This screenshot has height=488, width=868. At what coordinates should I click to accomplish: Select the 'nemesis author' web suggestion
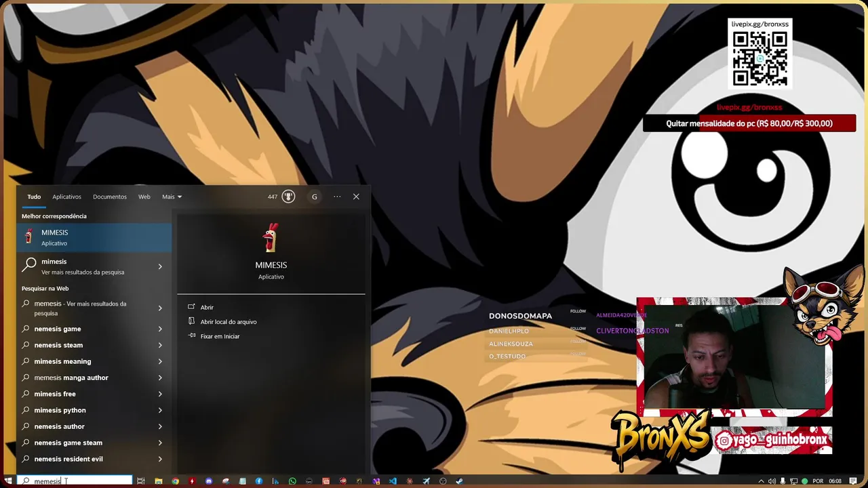(x=94, y=426)
